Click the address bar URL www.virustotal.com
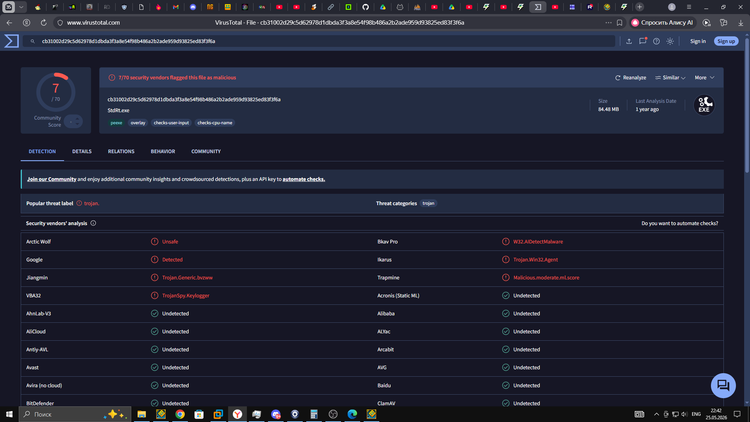 pyautogui.click(x=93, y=22)
